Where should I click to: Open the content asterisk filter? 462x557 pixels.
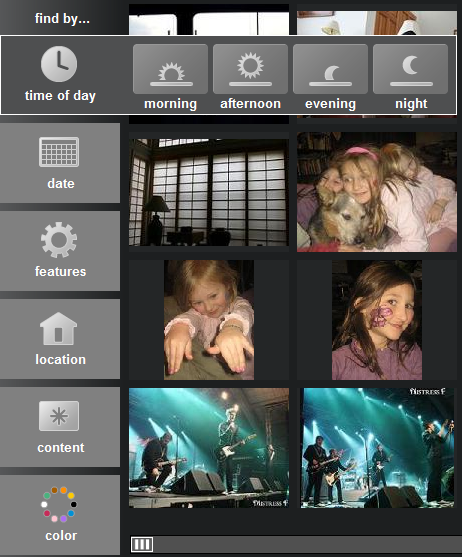(x=60, y=427)
